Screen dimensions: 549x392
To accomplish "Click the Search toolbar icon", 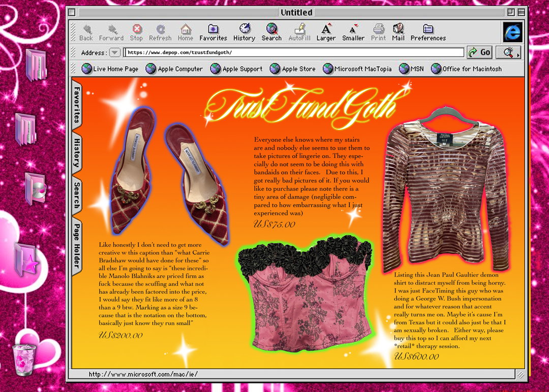I will click(x=271, y=32).
